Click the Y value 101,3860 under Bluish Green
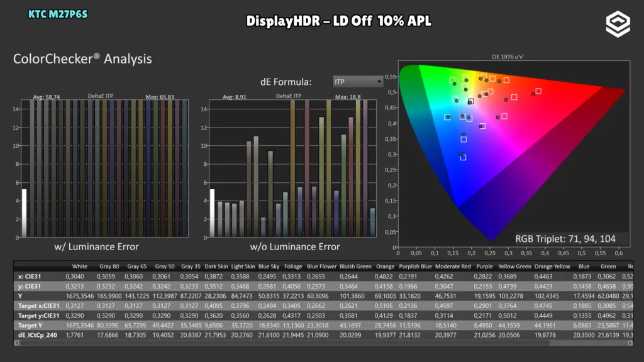Viewport: 644px width, 362px height. 352,296
